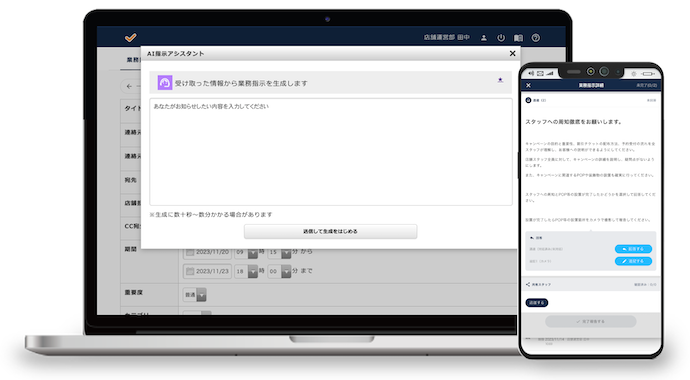This screenshot has width=690, height=380.
Task: Close the AI指示アシスタント dialog
Action: [512, 53]
